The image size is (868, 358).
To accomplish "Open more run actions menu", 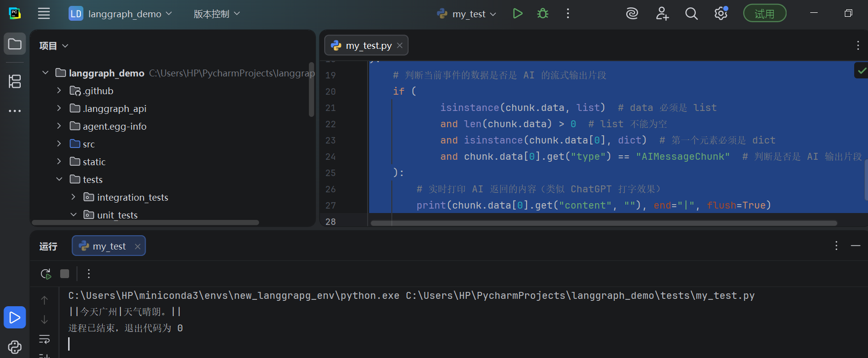I will click(x=568, y=14).
